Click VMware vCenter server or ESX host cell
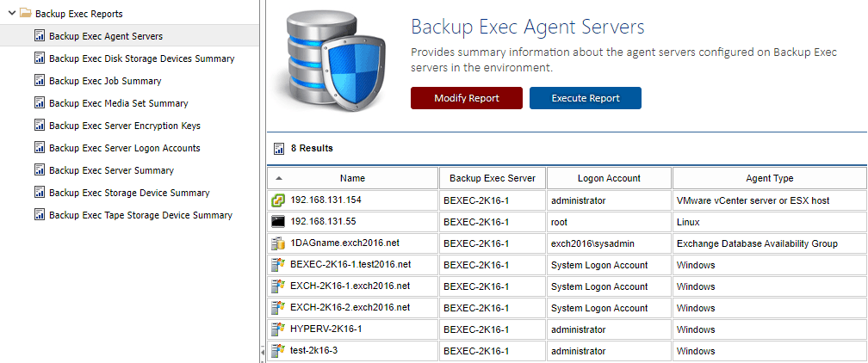 pyautogui.click(x=770, y=201)
